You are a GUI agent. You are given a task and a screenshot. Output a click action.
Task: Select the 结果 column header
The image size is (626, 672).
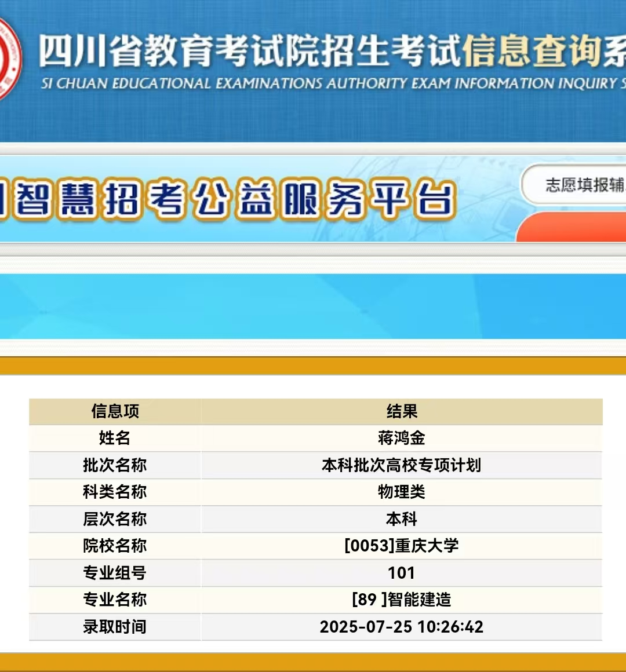[402, 411]
